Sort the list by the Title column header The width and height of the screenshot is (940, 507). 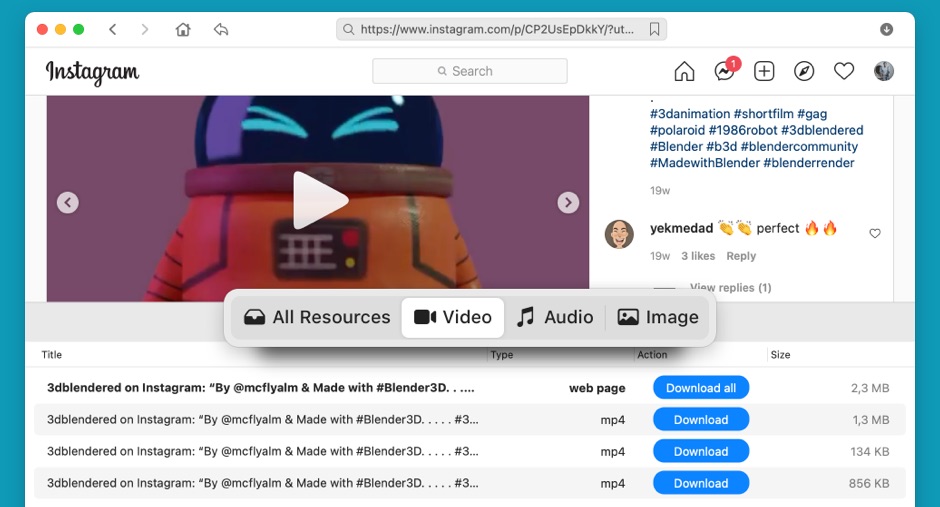pos(52,355)
